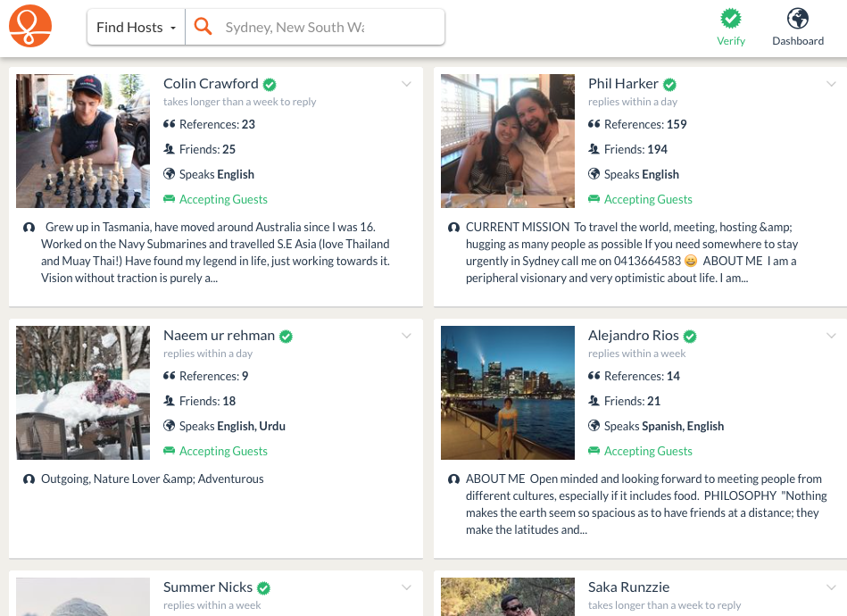The width and height of the screenshot is (847, 616).
Task: Click the couch icon on Colin Crawford's card
Action: coord(169,199)
